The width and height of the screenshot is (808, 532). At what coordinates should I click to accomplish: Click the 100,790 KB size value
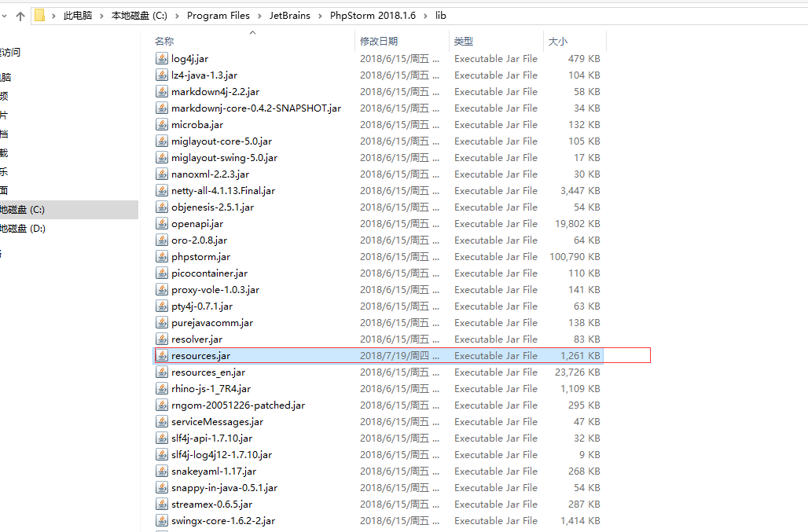coord(575,256)
